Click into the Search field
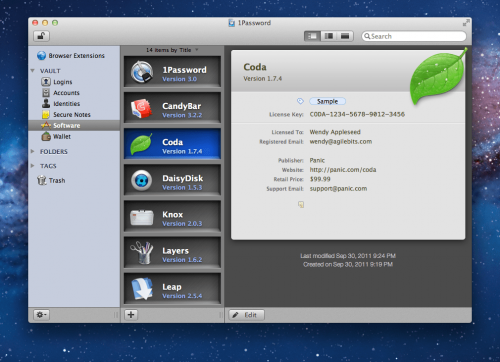The height and width of the screenshot is (362, 500). (x=414, y=36)
